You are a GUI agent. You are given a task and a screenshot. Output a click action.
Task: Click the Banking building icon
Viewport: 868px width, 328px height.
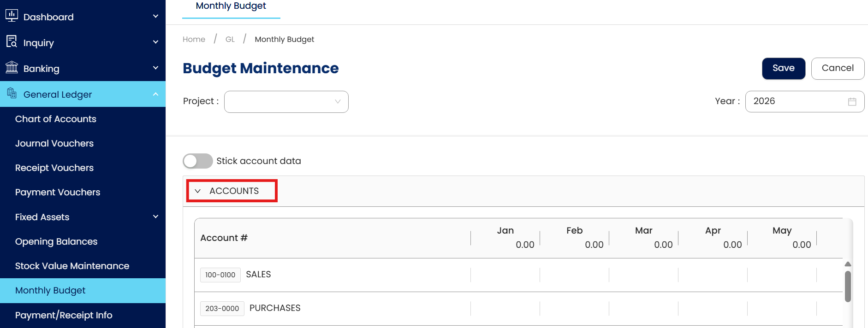coord(12,67)
